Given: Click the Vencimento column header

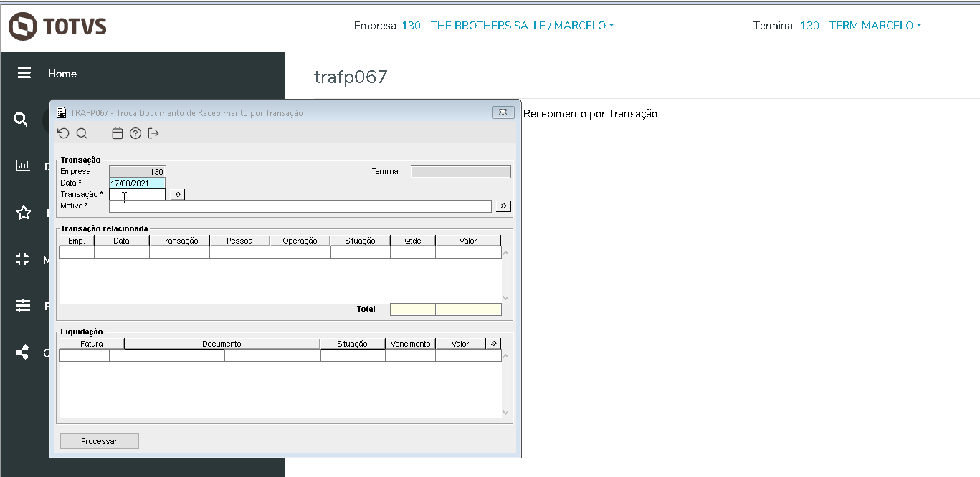Looking at the screenshot, I should (x=411, y=344).
